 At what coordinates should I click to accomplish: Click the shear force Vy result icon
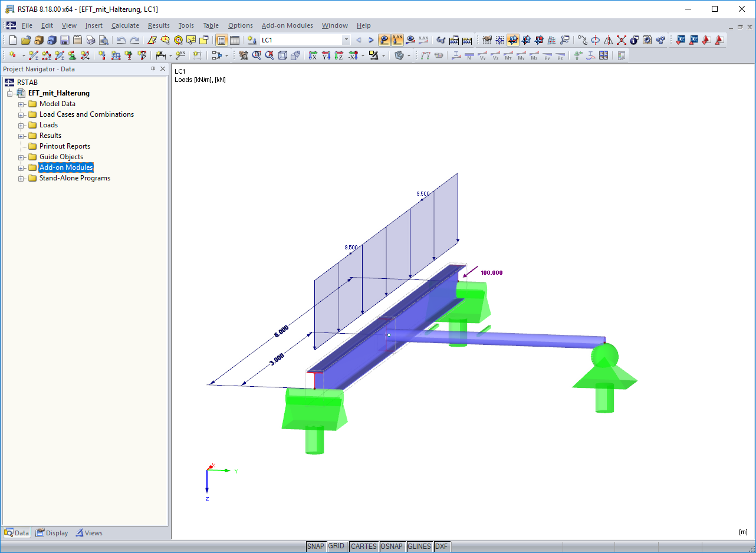tap(482, 55)
